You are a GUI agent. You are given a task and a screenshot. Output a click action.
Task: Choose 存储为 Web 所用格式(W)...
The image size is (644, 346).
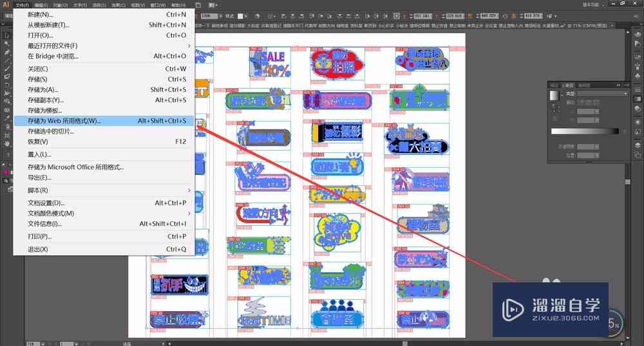pyautogui.click(x=104, y=121)
